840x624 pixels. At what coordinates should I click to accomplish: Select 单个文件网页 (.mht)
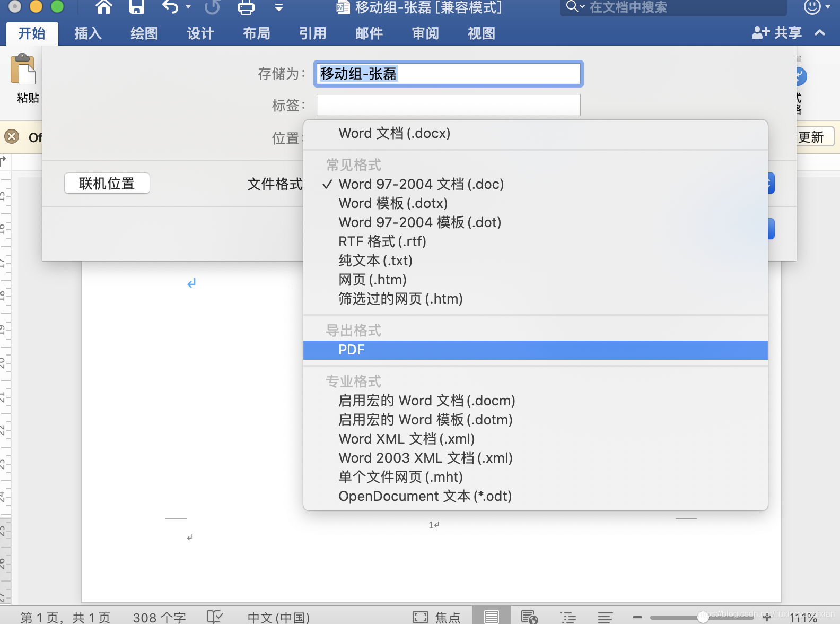coord(536,477)
